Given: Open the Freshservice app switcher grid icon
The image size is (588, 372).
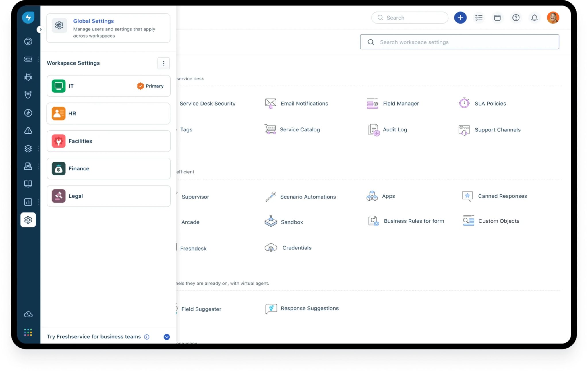Looking at the screenshot, I should [x=28, y=332].
